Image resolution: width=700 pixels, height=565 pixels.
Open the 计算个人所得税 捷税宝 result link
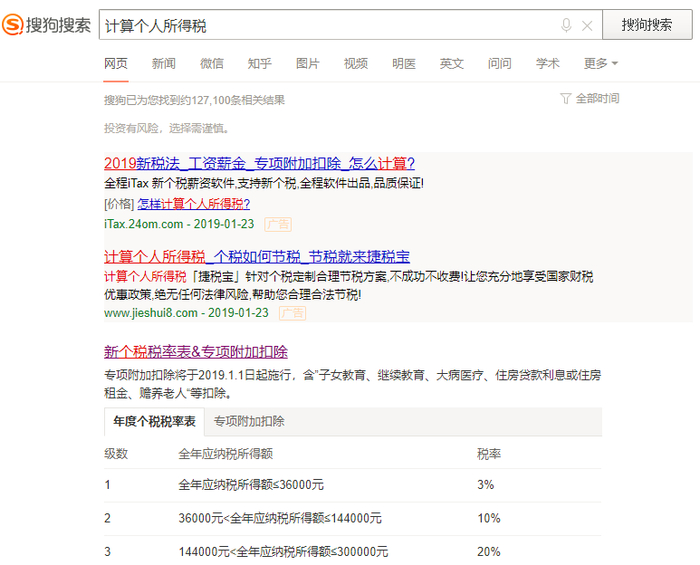257,257
